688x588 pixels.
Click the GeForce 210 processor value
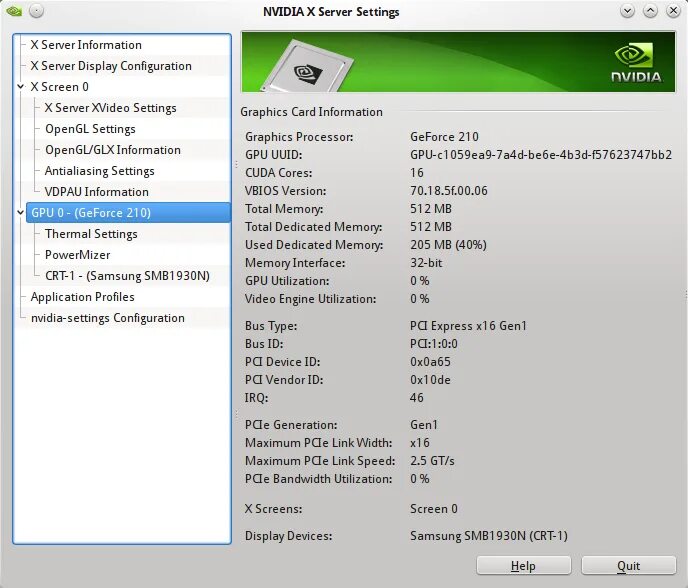(444, 137)
